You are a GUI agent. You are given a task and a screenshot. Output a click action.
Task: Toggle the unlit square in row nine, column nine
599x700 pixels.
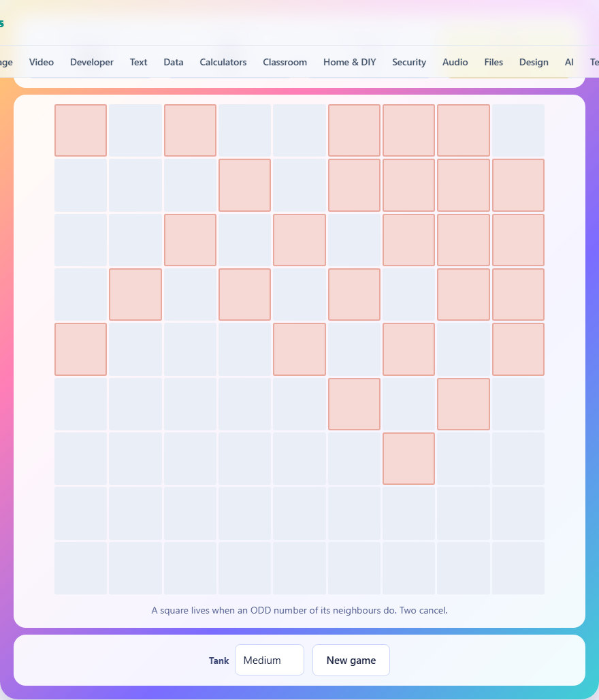[518, 568]
